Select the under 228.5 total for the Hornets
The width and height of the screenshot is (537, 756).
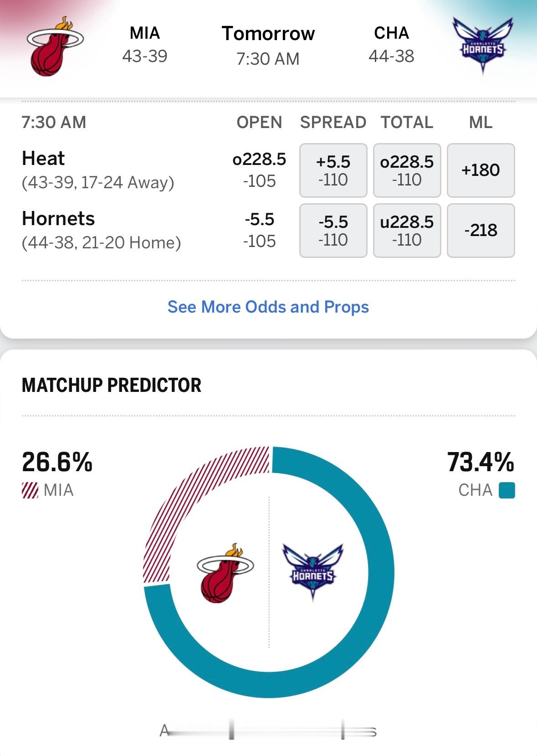(407, 231)
